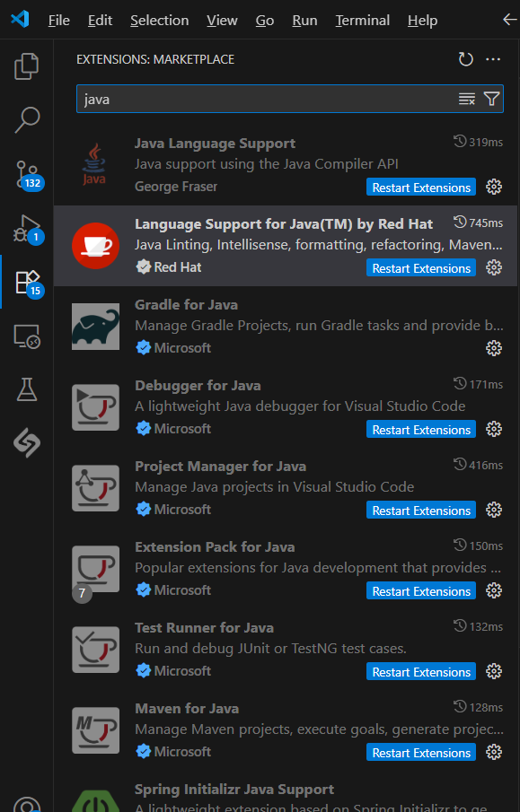Select the Debugger for Java title
520x812 pixels.
click(198, 385)
